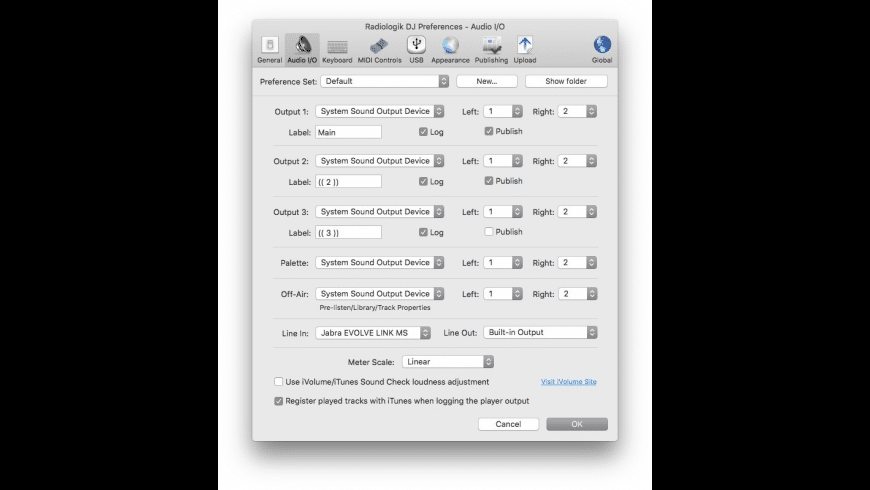Open the Preference Set dropdown
This screenshot has height=490, width=870.
[385, 81]
